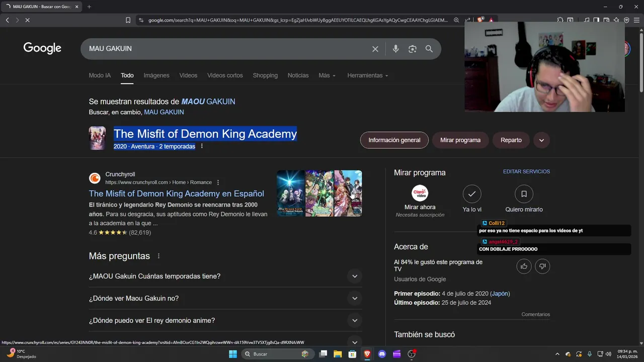
Task: Open the dots menu beside Más preguntas
Action: [158, 256]
